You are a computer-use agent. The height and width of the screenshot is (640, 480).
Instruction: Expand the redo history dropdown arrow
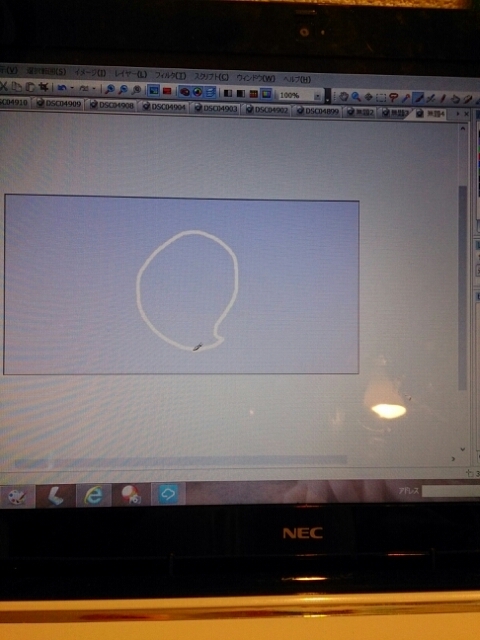click(x=94, y=89)
